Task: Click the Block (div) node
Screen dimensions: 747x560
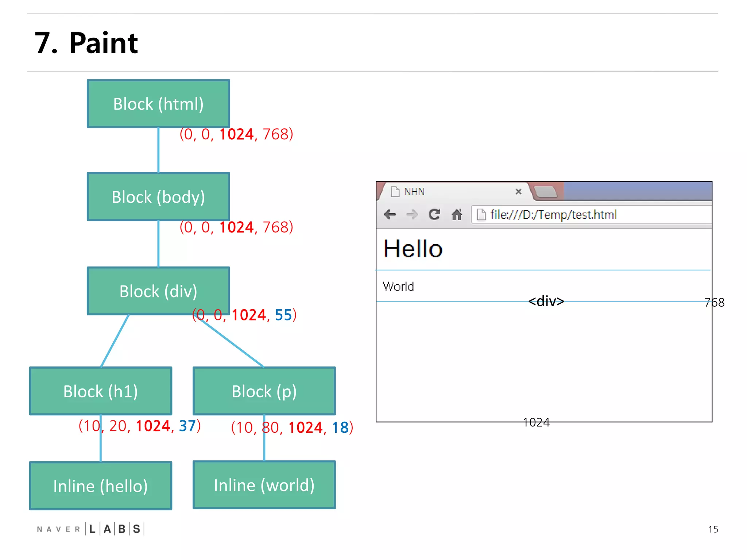Action: click(x=158, y=291)
